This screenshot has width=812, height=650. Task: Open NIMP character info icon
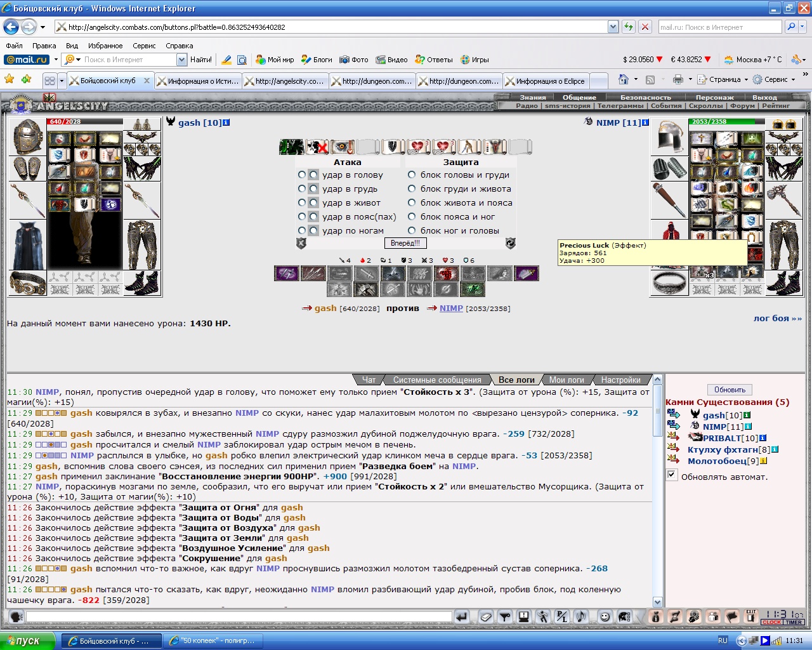[x=645, y=123]
